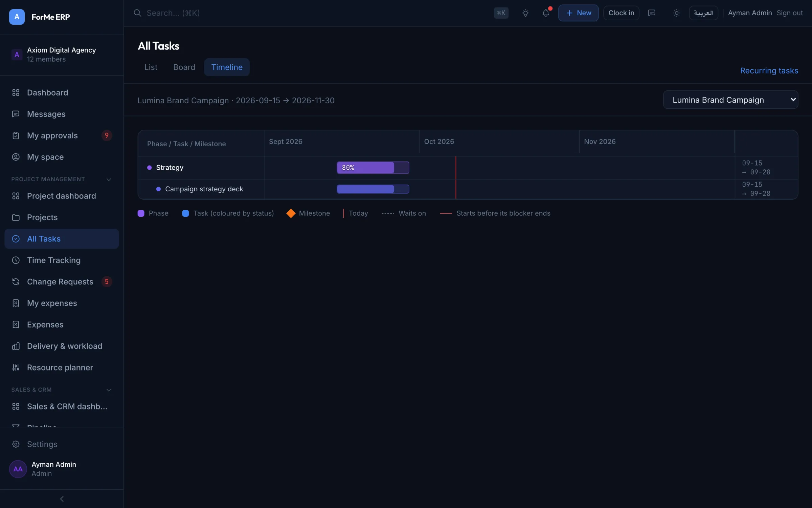Open My space in sidebar
812x508 pixels.
click(x=62, y=157)
